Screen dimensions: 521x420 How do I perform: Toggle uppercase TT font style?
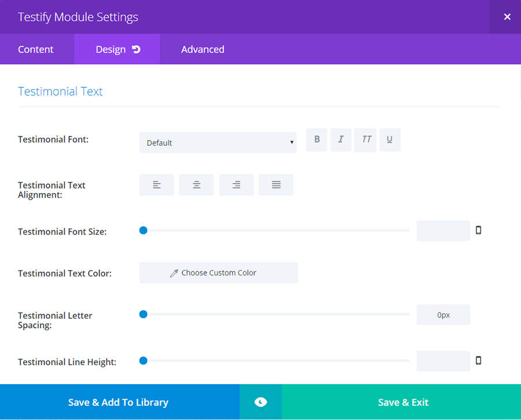click(x=365, y=140)
